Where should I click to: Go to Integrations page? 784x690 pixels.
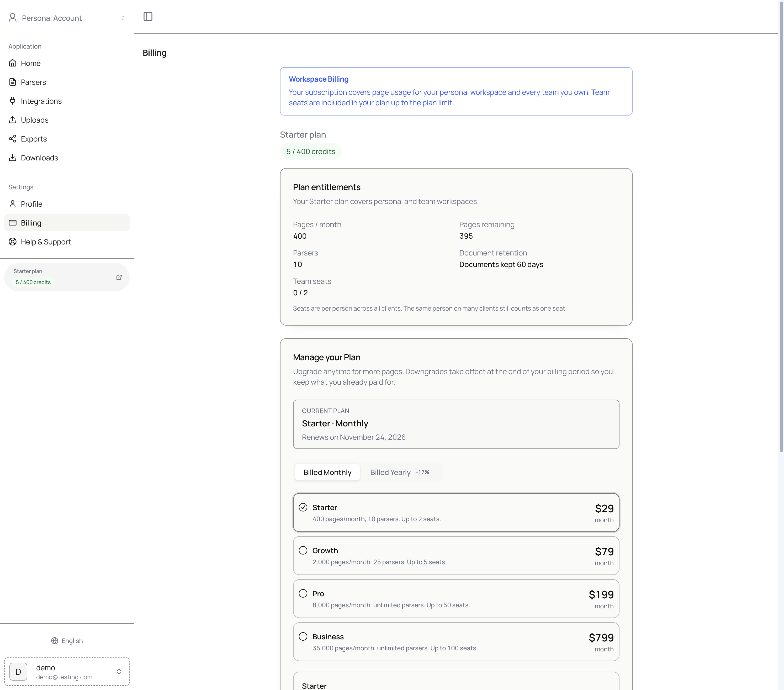67,101
